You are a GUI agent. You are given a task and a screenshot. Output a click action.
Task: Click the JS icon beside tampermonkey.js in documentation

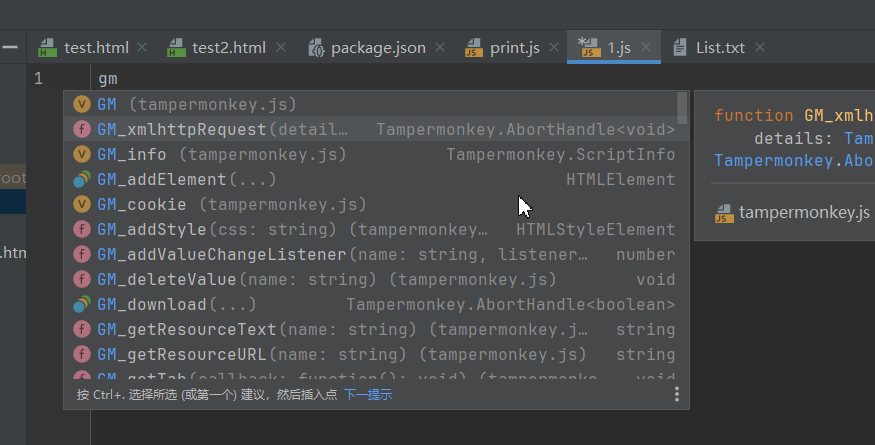click(724, 213)
